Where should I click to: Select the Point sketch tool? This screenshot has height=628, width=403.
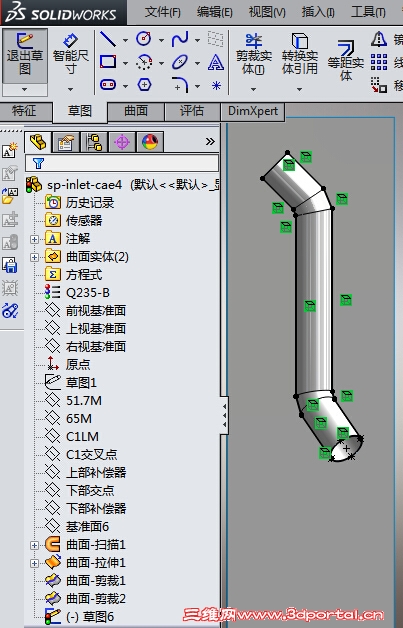point(216,85)
